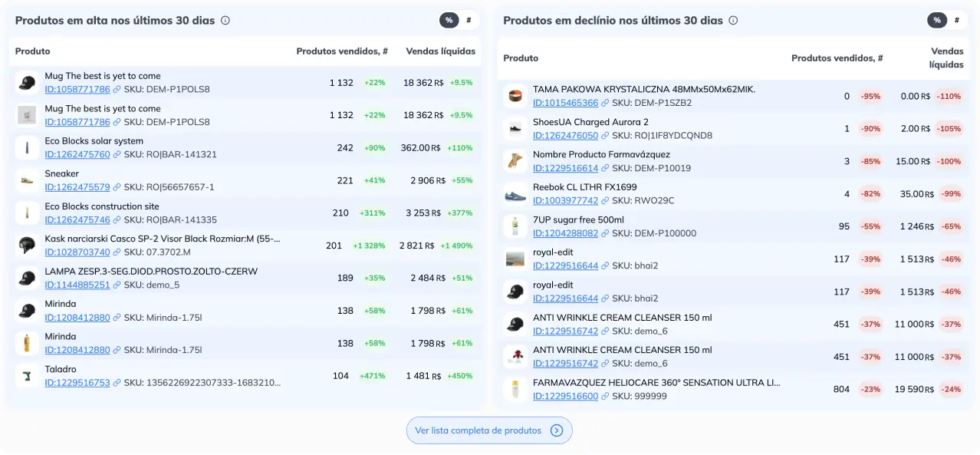The height and width of the screenshot is (455, 980).
Task: Open ID link for FARMAVAZQUEZ HELIOCARE product
Action: [565, 396]
